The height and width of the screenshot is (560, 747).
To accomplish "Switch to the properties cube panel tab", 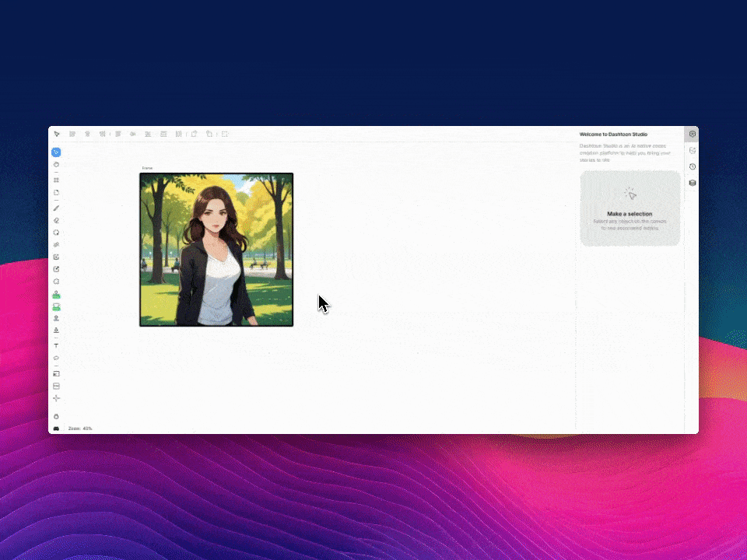I will (x=692, y=134).
